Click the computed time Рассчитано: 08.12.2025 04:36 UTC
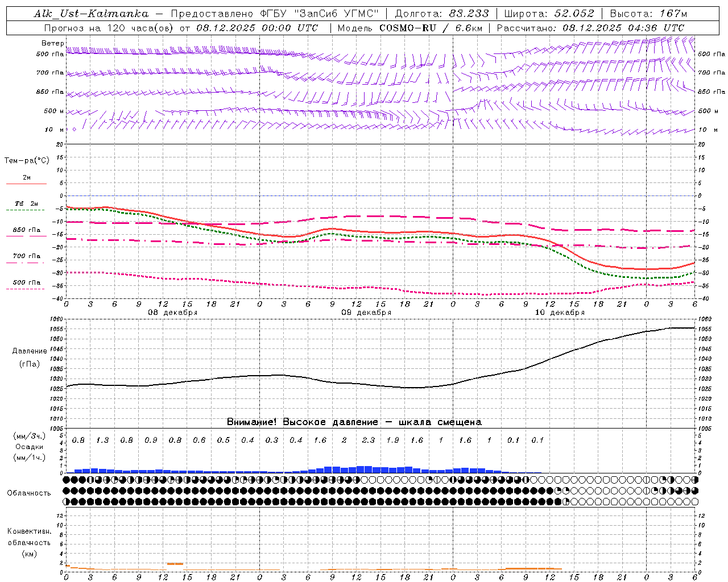728x582 pixels. 590,27
